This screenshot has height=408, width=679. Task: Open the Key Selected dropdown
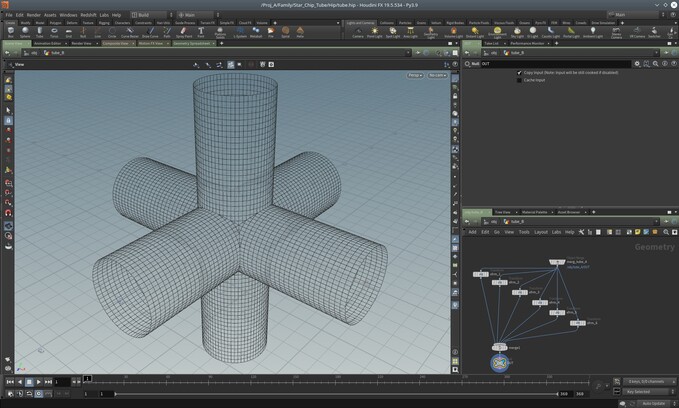coord(649,392)
